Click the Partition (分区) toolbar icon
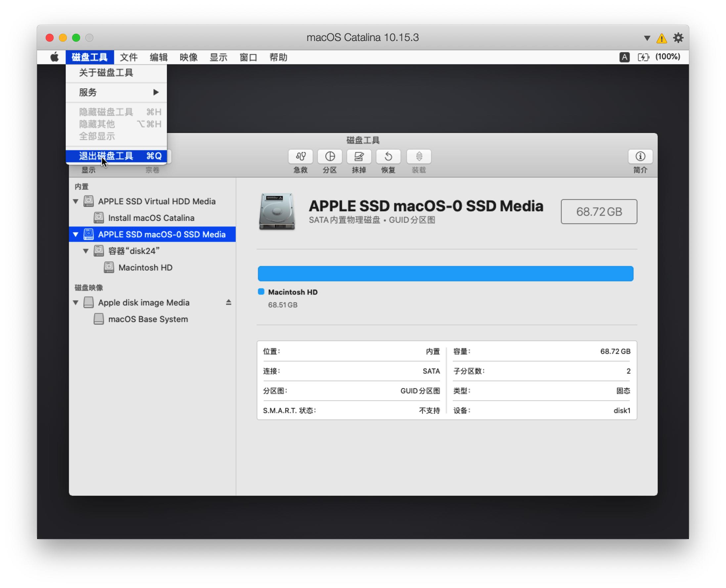Viewport: 726px width, 588px height. pos(330,156)
